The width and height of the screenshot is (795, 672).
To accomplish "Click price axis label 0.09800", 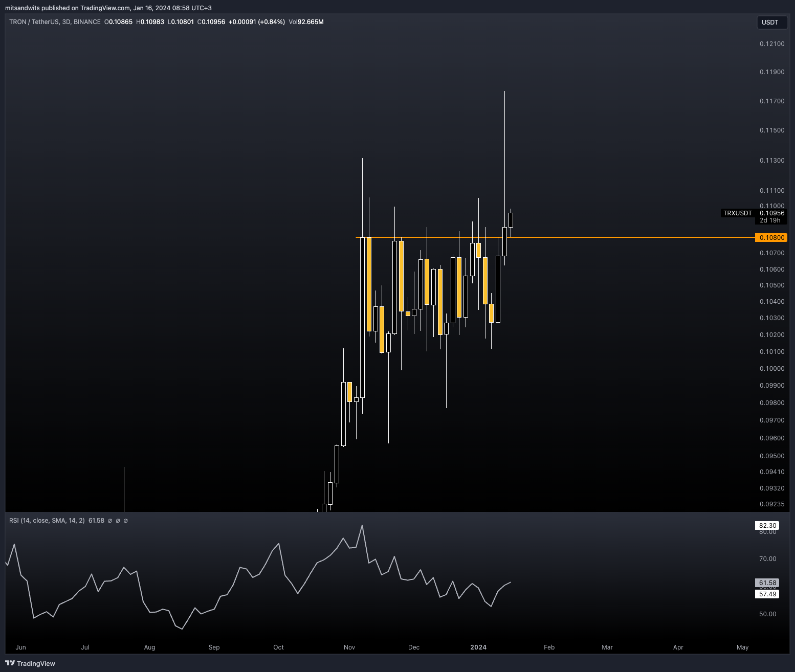I will click(x=772, y=403).
